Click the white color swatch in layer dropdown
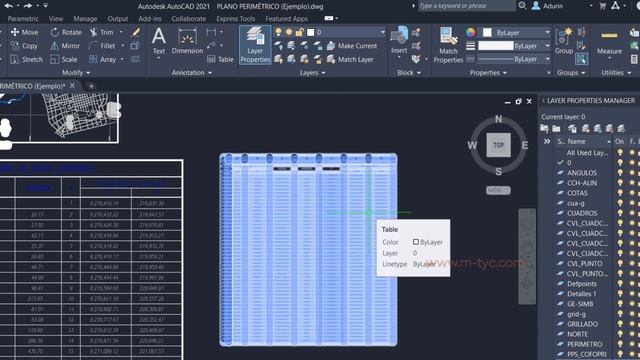This screenshot has width=640, height=360. (311, 32)
